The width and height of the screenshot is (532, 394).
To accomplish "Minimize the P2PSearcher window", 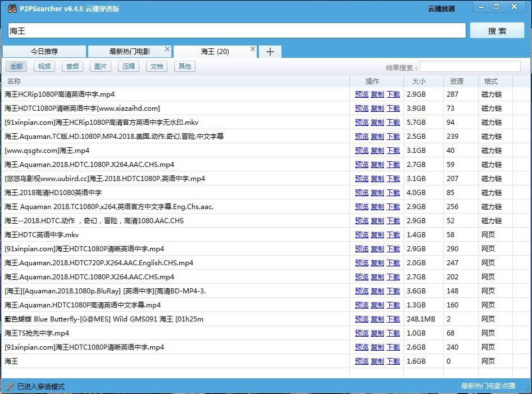I will pos(482,7).
